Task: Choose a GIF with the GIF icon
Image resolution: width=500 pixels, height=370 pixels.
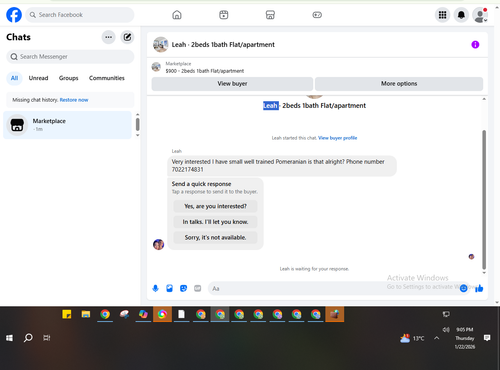Action: coord(198,288)
